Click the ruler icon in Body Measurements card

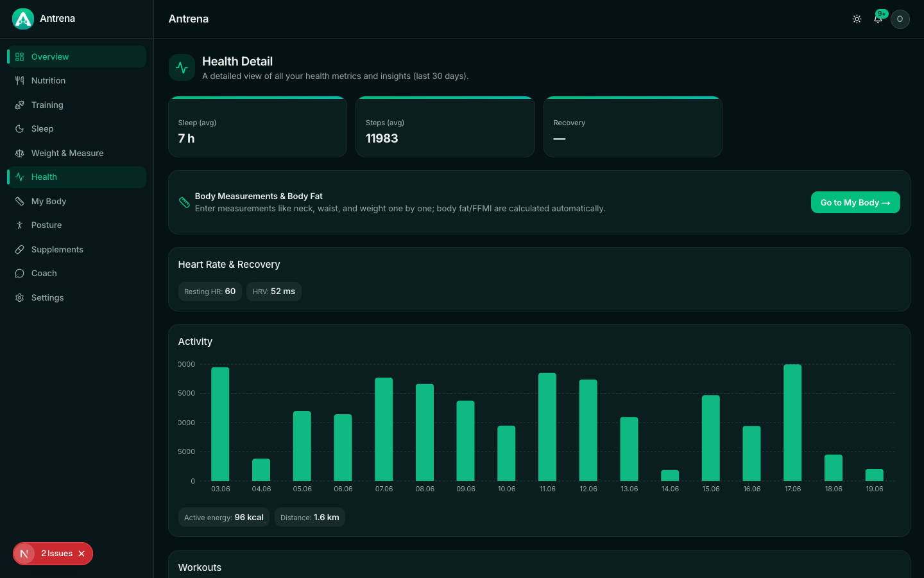tap(184, 202)
